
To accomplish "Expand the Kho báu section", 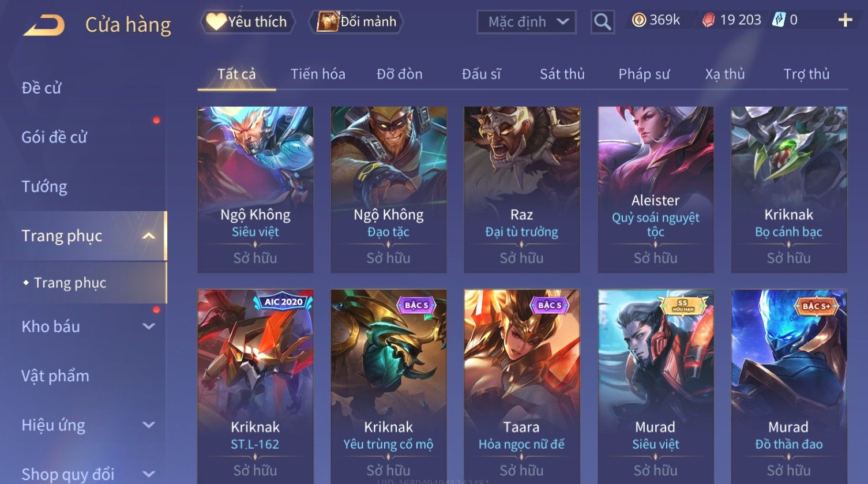I will [x=149, y=327].
